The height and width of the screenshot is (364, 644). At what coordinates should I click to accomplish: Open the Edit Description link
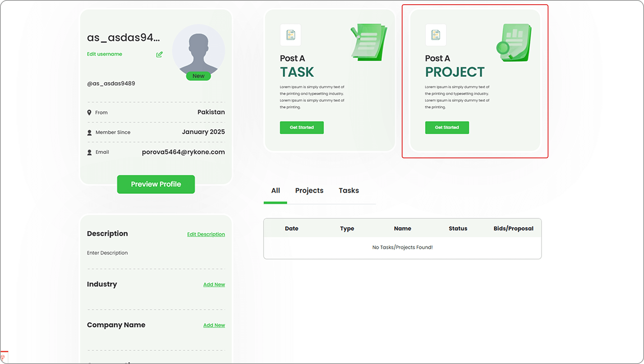tap(206, 234)
